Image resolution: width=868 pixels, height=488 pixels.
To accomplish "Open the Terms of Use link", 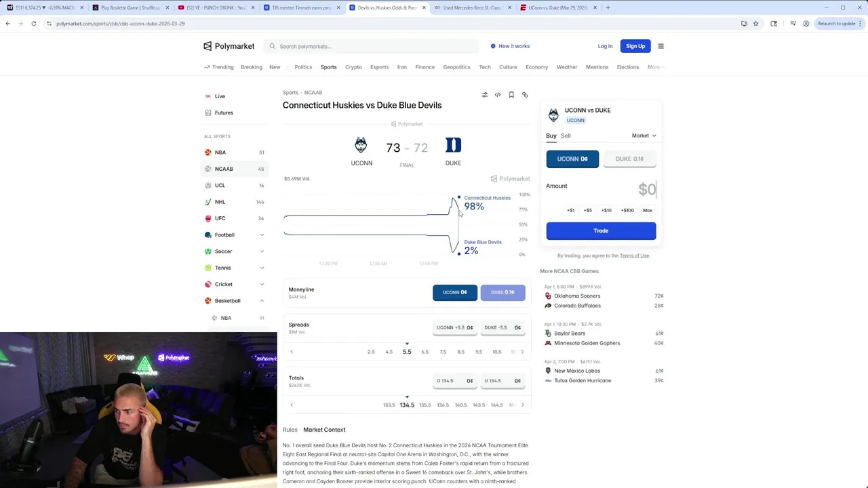I will tap(634, 256).
